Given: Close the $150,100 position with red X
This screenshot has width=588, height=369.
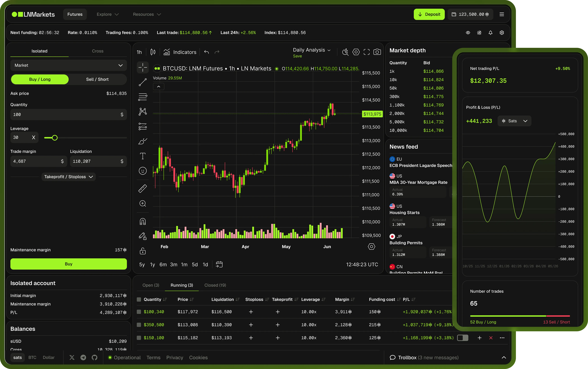Looking at the screenshot, I should [x=491, y=338].
